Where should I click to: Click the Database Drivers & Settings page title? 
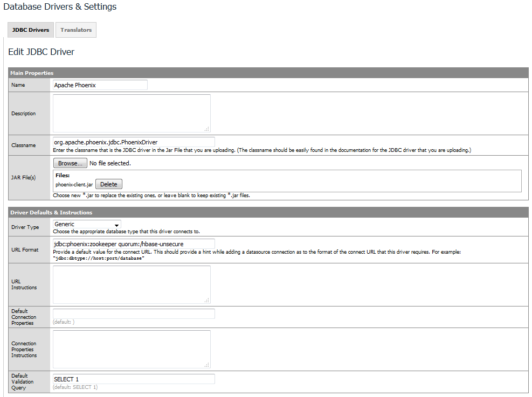pyautogui.click(x=60, y=7)
